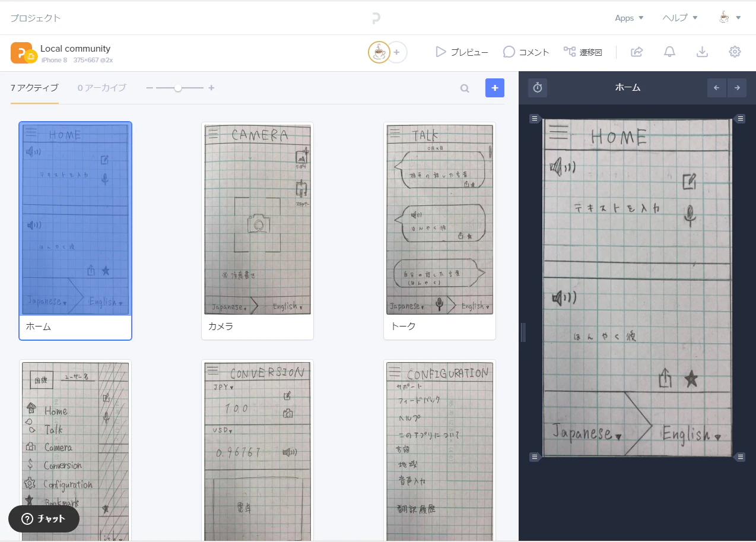Click the share project icon
The height and width of the screenshot is (542, 756).
click(637, 52)
